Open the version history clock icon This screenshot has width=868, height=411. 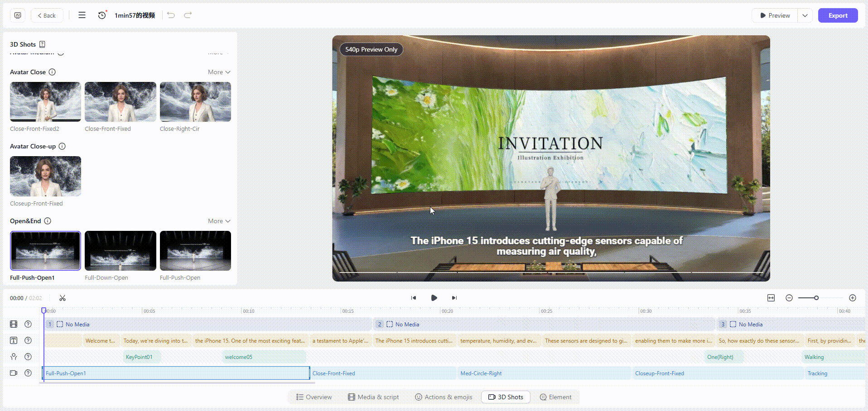pyautogui.click(x=102, y=15)
